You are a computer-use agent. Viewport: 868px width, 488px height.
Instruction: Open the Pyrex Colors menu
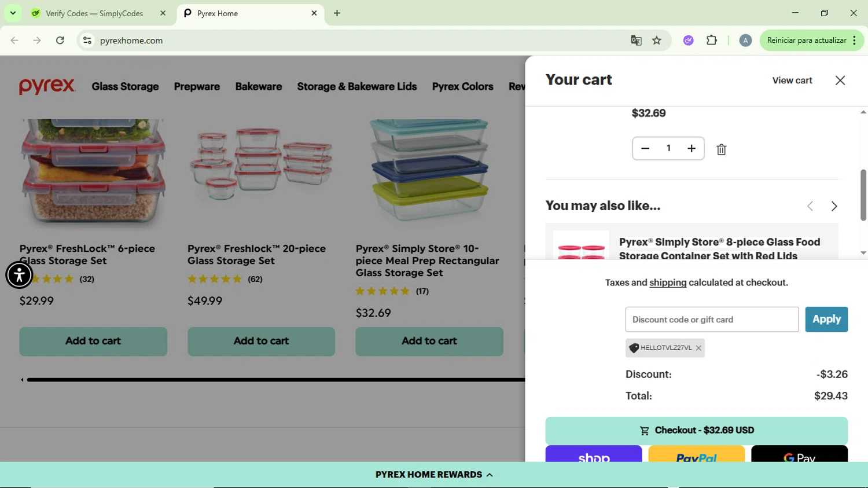(x=462, y=86)
